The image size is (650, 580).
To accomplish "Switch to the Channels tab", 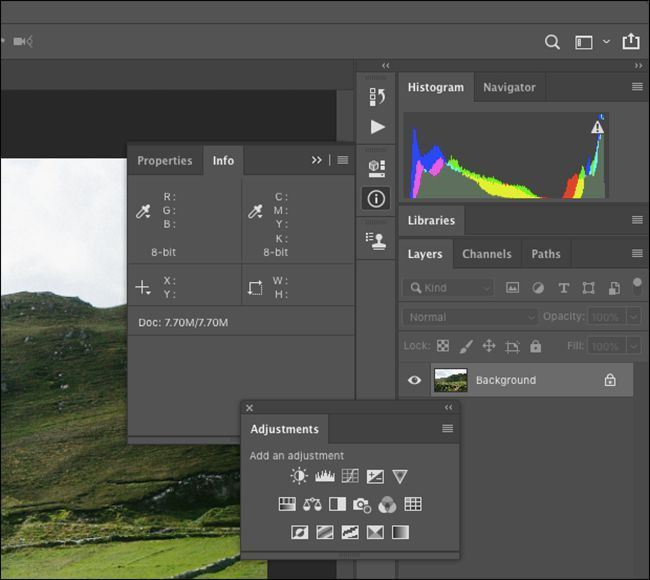I will pos(486,254).
